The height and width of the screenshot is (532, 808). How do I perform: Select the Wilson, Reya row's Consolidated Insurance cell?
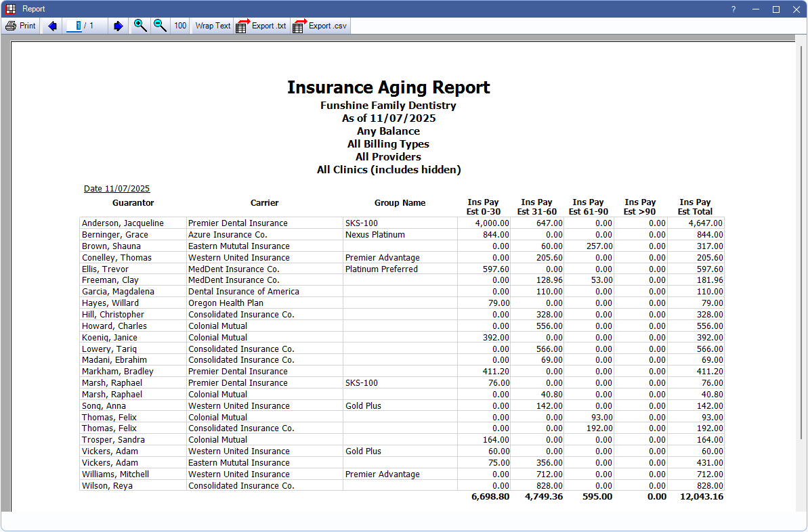point(241,486)
